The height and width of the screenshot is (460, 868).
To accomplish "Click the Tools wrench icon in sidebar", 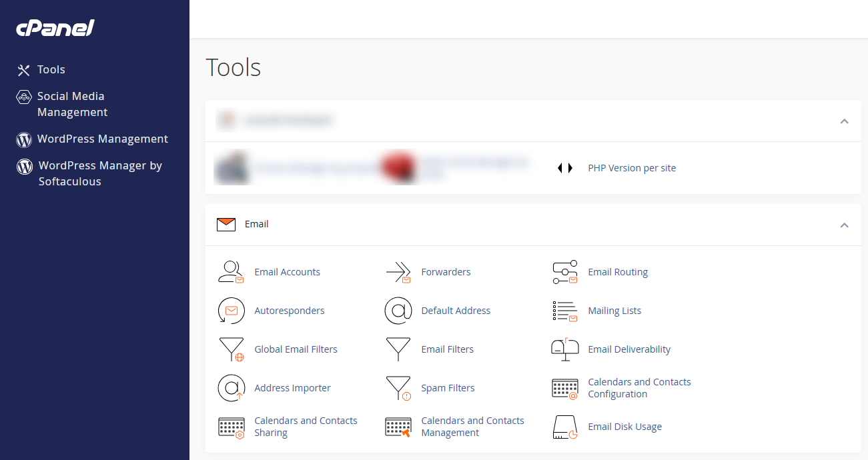I will [x=24, y=70].
